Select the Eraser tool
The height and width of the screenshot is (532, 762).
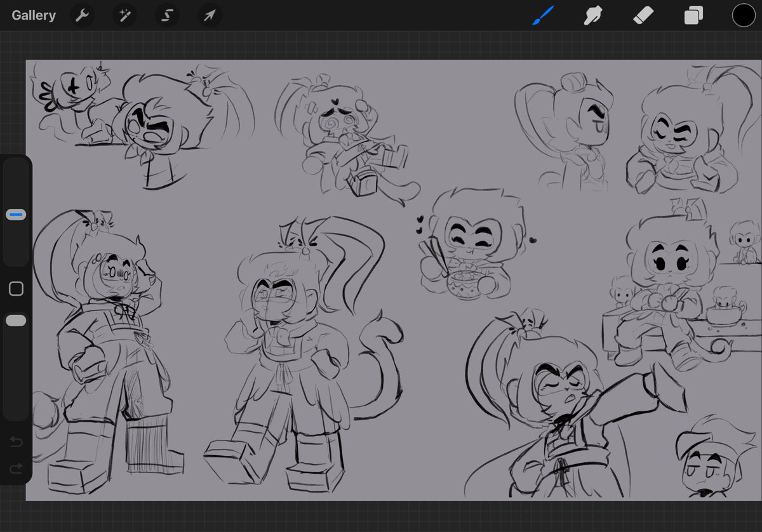[643, 15]
